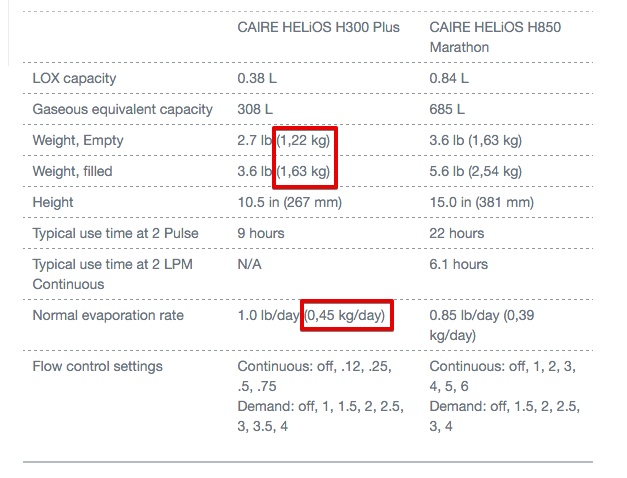
Task: Click the 22 hours use time value
Action: click(x=457, y=234)
